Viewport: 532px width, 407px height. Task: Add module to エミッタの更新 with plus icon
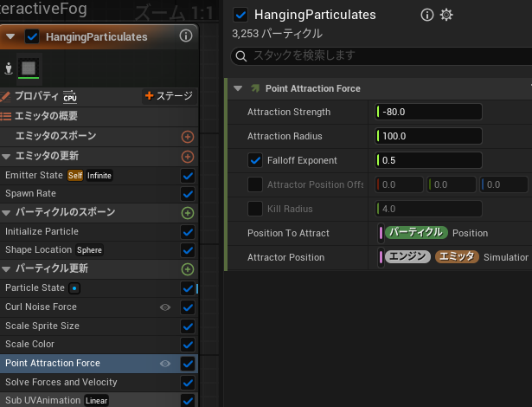pos(188,157)
